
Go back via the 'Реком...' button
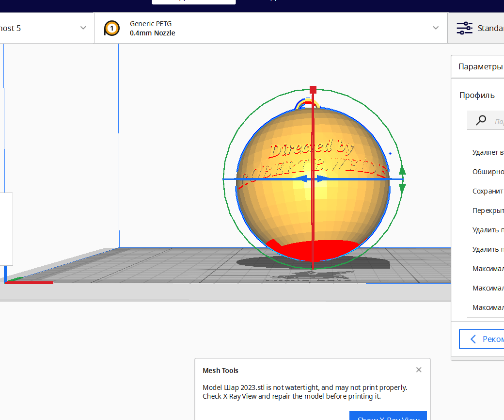click(x=482, y=339)
